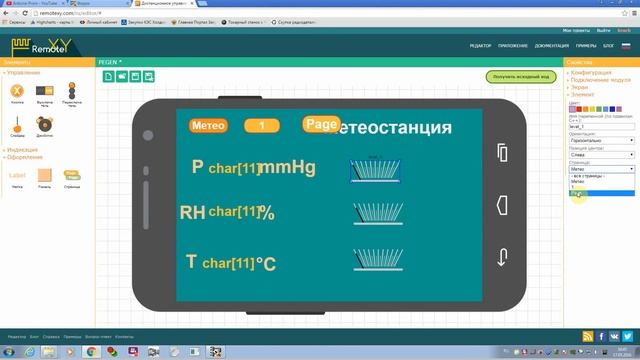Open ПРИМЕРЫ in the top navigation
This screenshot has width=640, height=360.
[x=586, y=46]
